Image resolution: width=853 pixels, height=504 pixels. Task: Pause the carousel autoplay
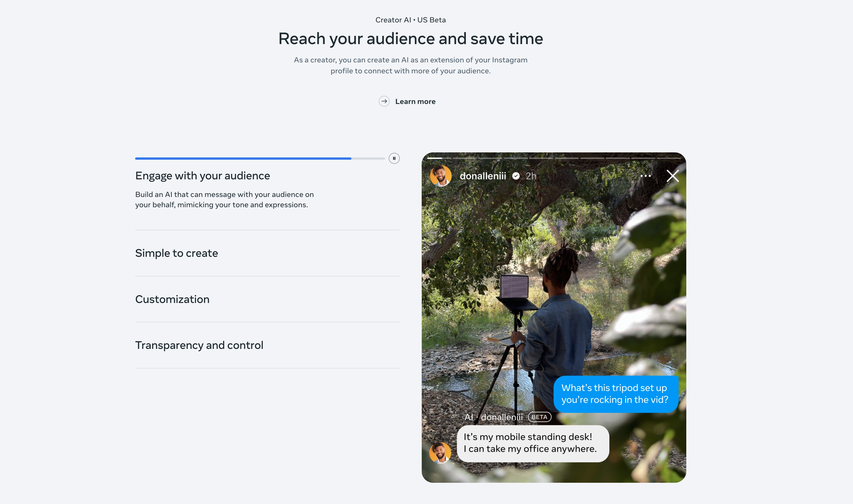pos(394,158)
